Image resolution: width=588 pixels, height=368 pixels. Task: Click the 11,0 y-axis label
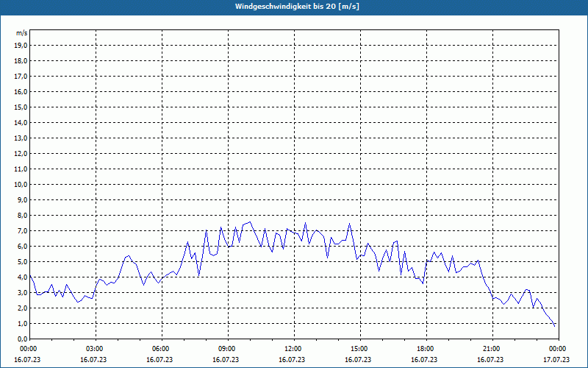click(21, 169)
